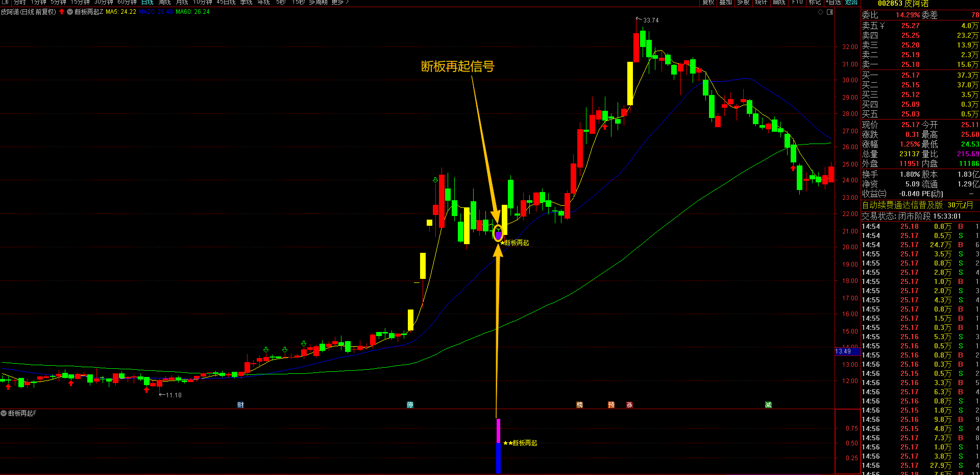980x475 pixels.
Task: Open the 财 event marker icon
Action: [241, 405]
